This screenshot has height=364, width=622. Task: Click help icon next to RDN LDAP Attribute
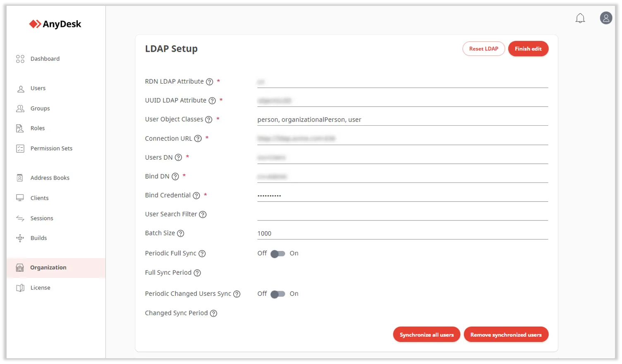[210, 82]
